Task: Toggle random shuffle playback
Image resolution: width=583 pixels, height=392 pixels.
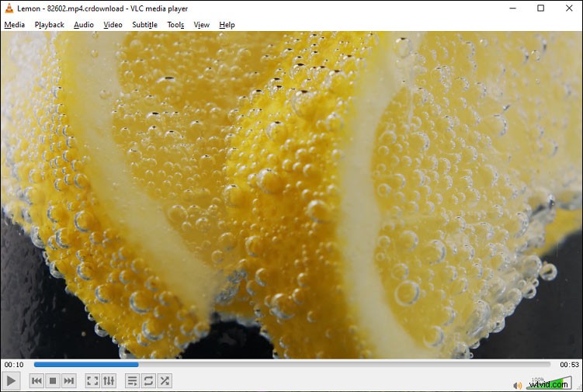Action: 165,381
